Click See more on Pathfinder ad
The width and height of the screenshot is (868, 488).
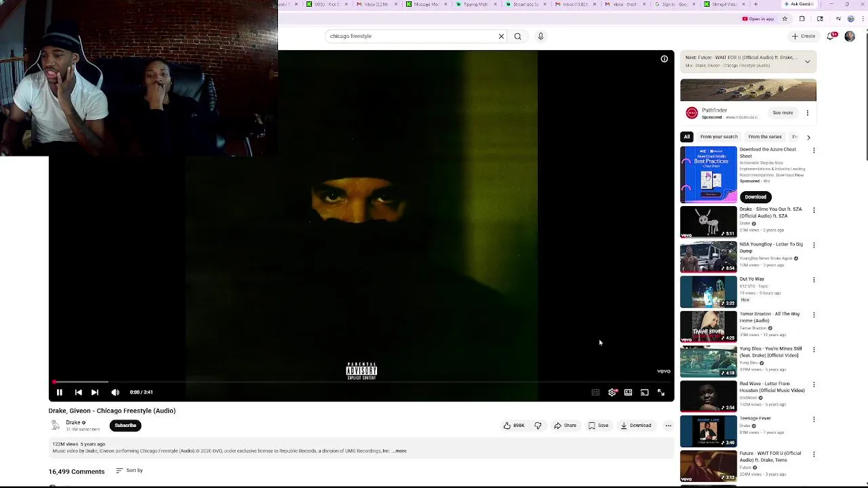pyautogui.click(x=783, y=113)
